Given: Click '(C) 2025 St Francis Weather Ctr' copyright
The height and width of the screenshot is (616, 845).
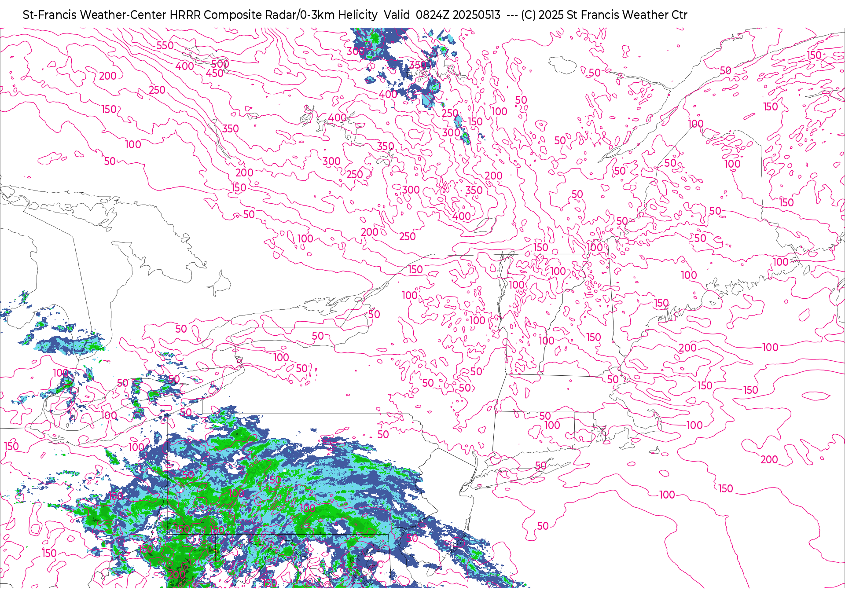Looking at the screenshot, I should 604,15.
